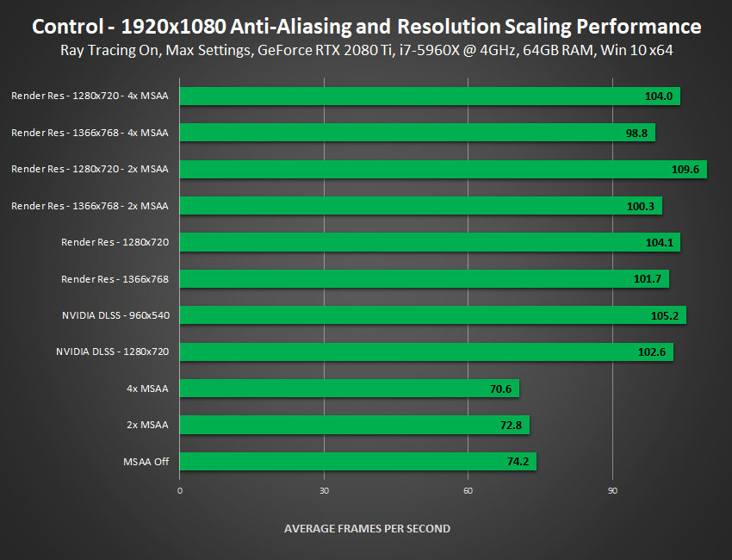The height and width of the screenshot is (560, 732).
Task: Click the axis tick label 0
Action: [x=180, y=491]
